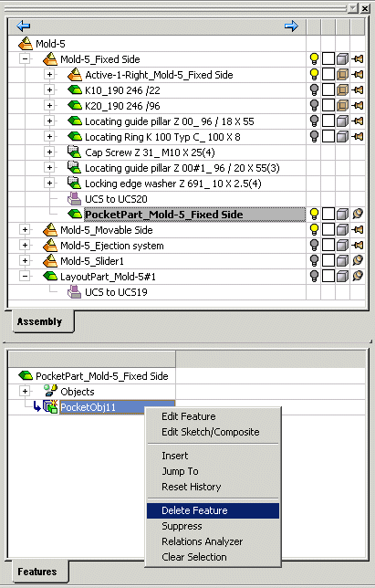The image size is (375, 588).
Task: Toggle the light bulb for Mold-5_Ejection system
Action: click(x=314, y=246)
